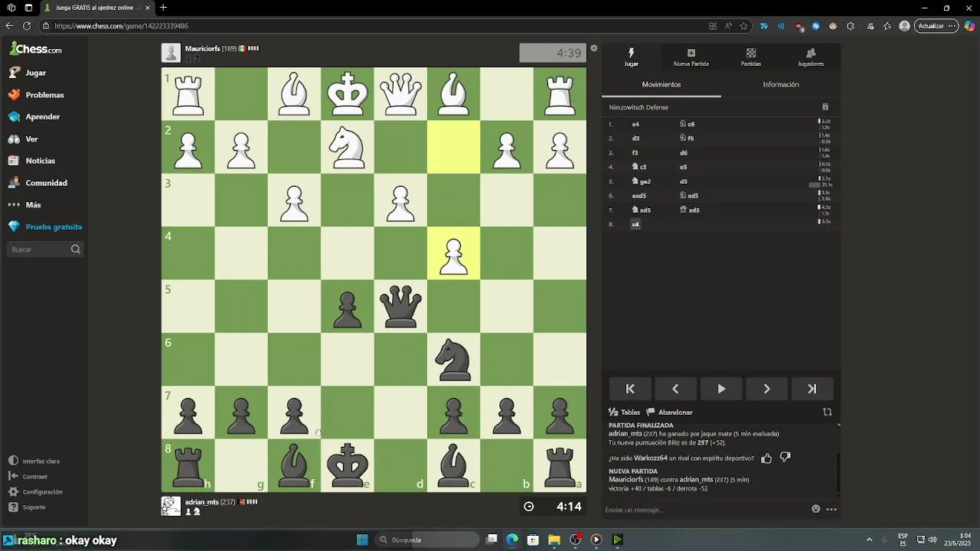Jump to first move button
Viewport: 980px width, 551px height.
click(630, 389)
